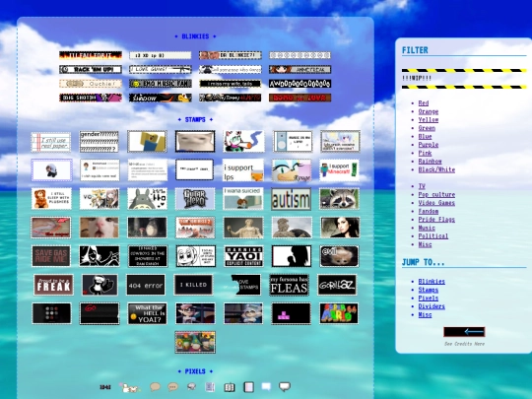Select the South Park characters stamp
Screen dimensions: 532x399
(195, 342)
